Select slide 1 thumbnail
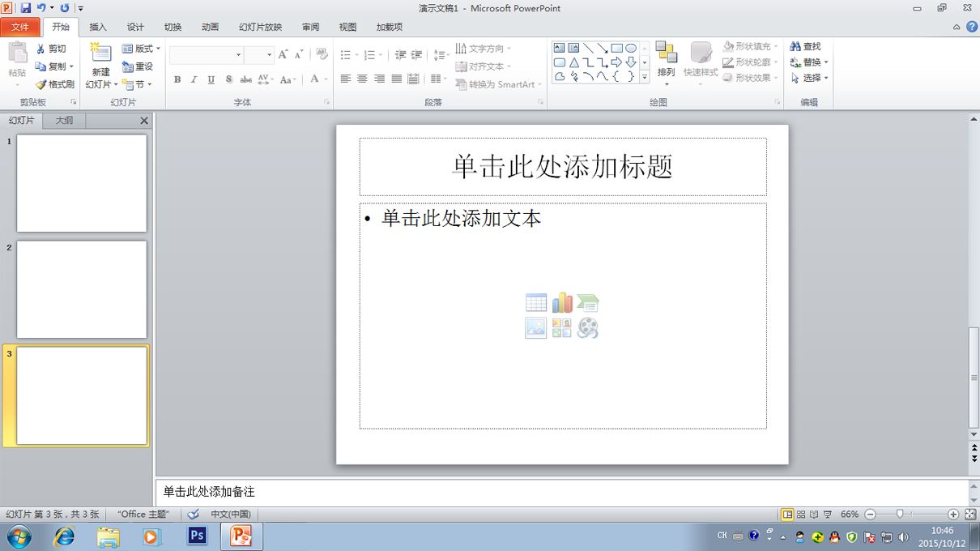 click(82, 183)
